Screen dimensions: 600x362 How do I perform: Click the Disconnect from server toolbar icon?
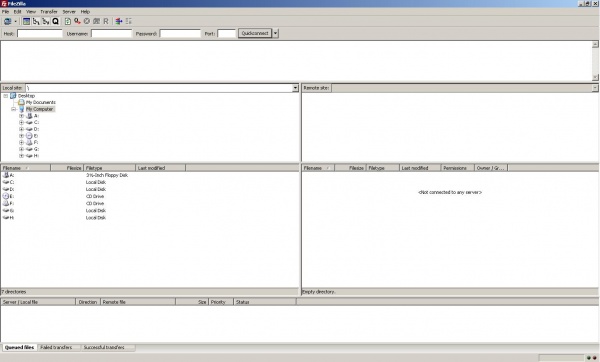[96, 21]
